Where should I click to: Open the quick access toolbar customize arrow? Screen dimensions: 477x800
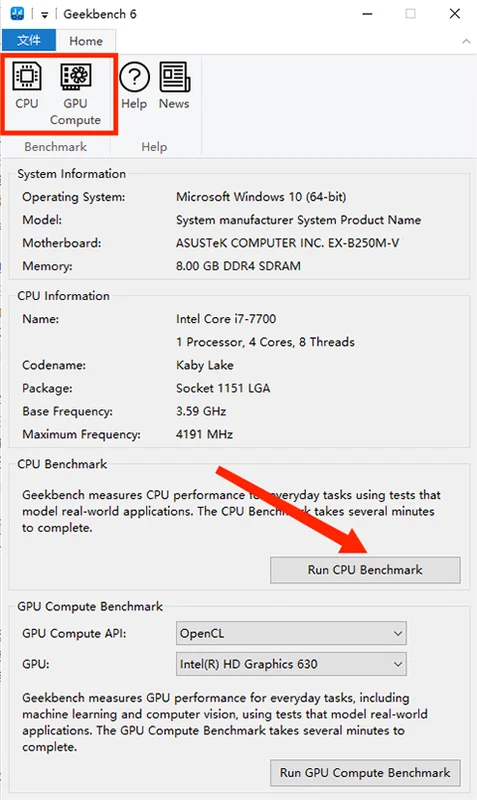click(44, 15)
